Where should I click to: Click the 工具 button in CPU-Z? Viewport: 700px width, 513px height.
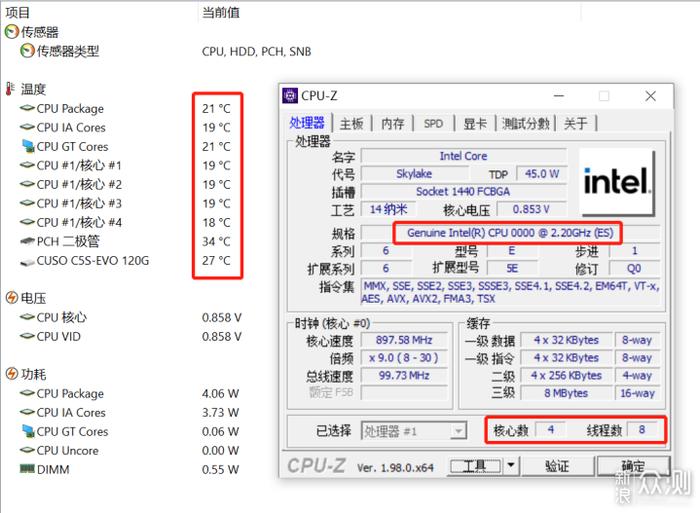point(475,466)
